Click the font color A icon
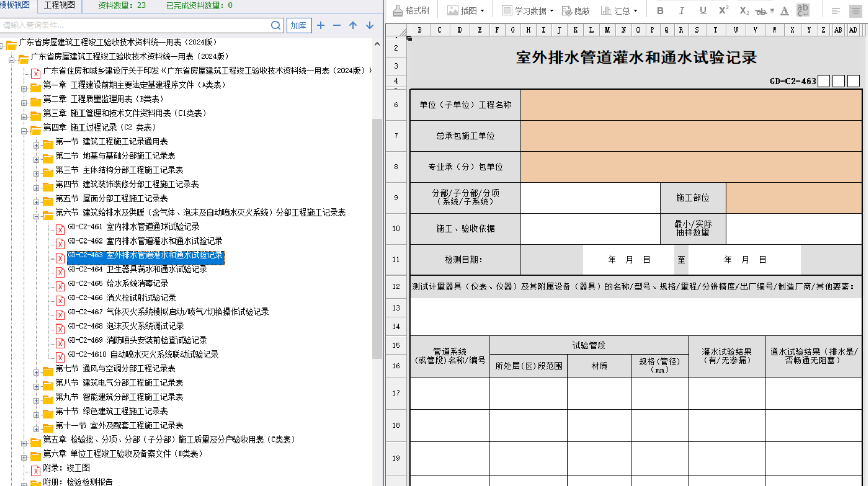This screenshot has width=868, height=486. pyautogui.click(x=784, y=11)
